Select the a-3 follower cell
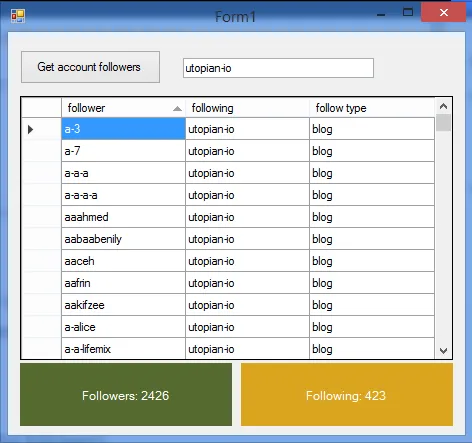 pos(123,129)
